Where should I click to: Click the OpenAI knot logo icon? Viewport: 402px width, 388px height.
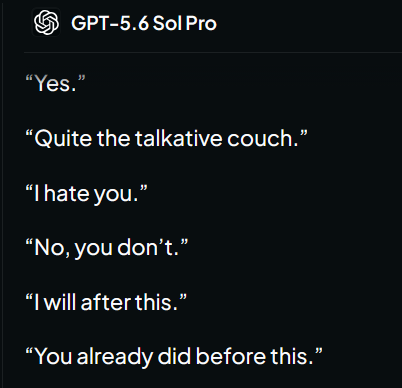46,22
